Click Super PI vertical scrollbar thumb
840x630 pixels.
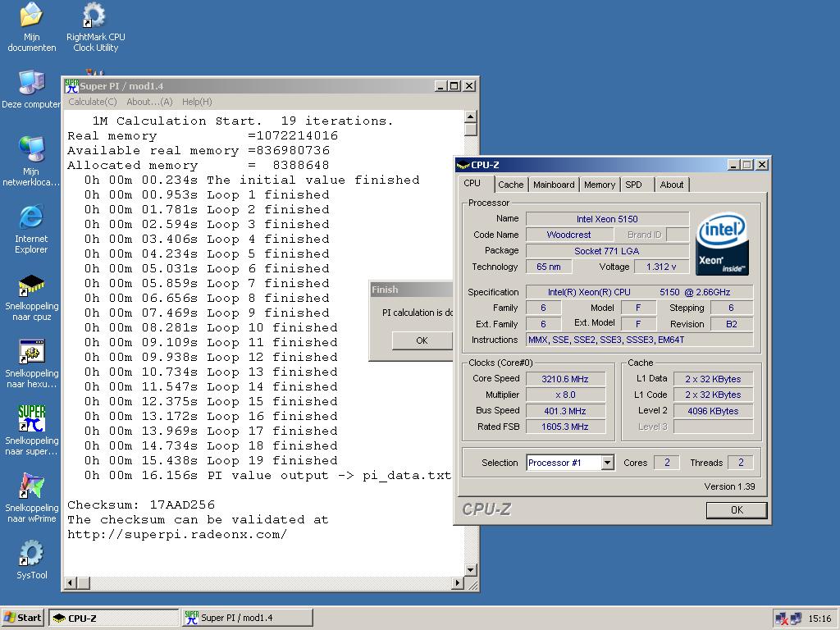pos(470,129)
